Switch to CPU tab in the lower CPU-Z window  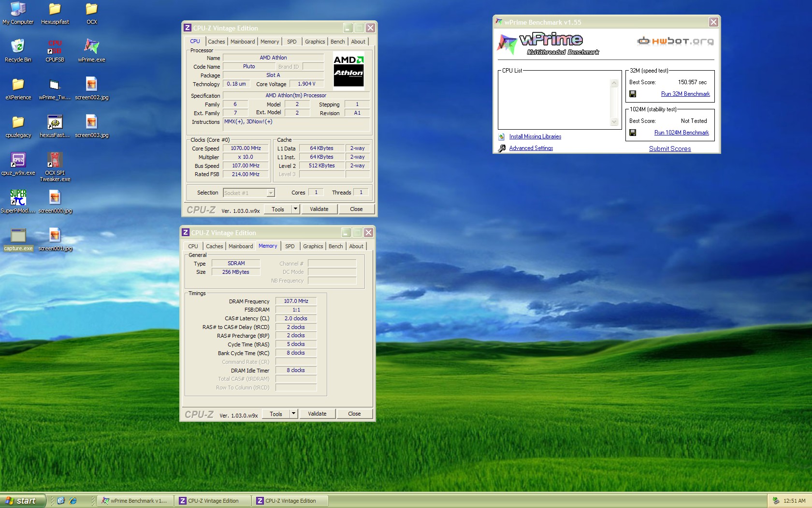point(193,246)
